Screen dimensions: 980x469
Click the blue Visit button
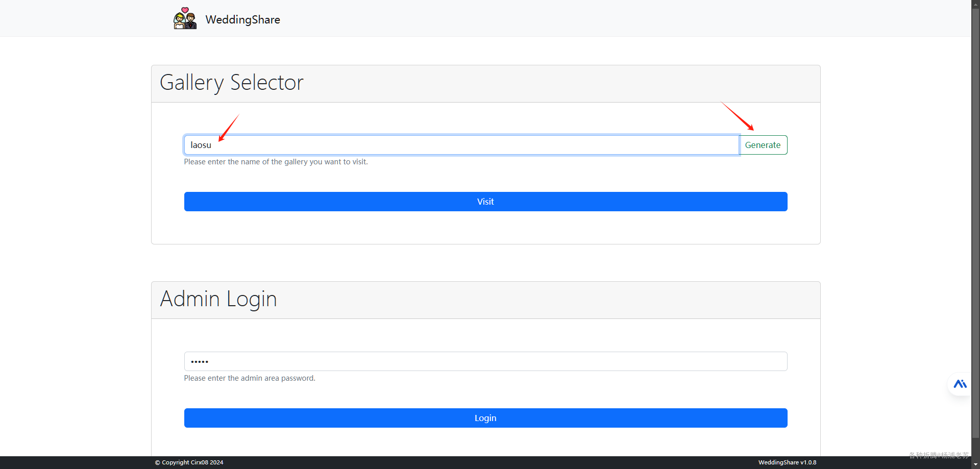pyautogui.click(x=485, y=202)
